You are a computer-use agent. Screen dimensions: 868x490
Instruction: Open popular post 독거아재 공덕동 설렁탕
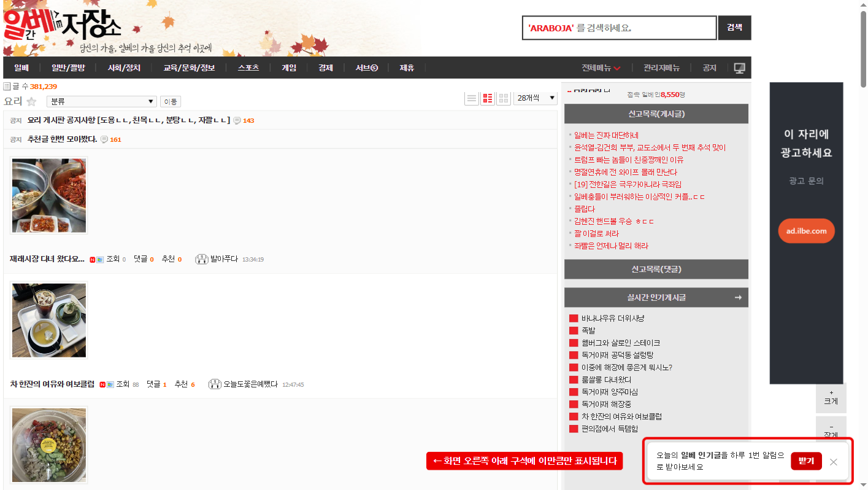618,355
